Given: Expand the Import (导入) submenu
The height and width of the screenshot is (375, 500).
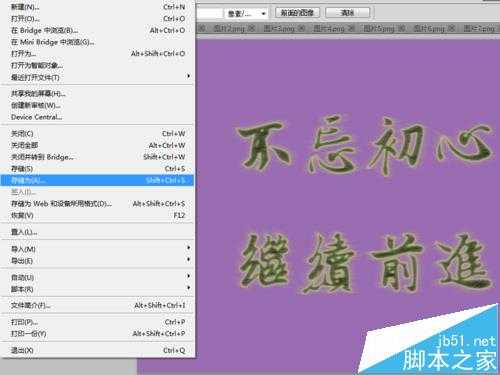Looking at the screenshot, I should tap(97, 249).
